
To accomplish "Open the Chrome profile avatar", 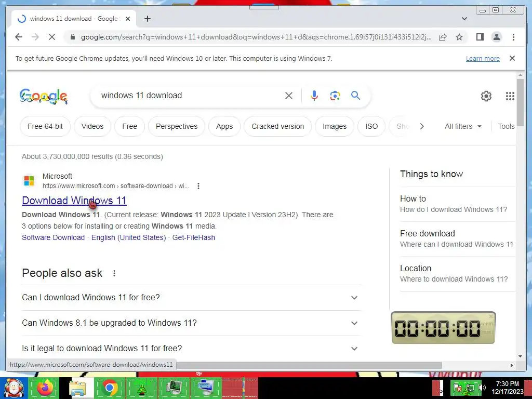I will tap(496, 37).
